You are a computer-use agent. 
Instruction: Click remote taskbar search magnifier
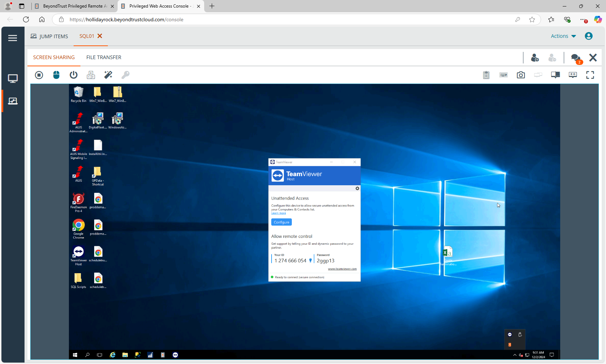tap(87, 355)
